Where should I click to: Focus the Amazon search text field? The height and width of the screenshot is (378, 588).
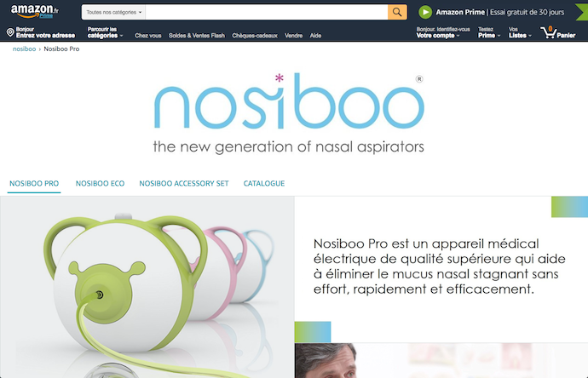pyautogui.click(x=267, y=12)
